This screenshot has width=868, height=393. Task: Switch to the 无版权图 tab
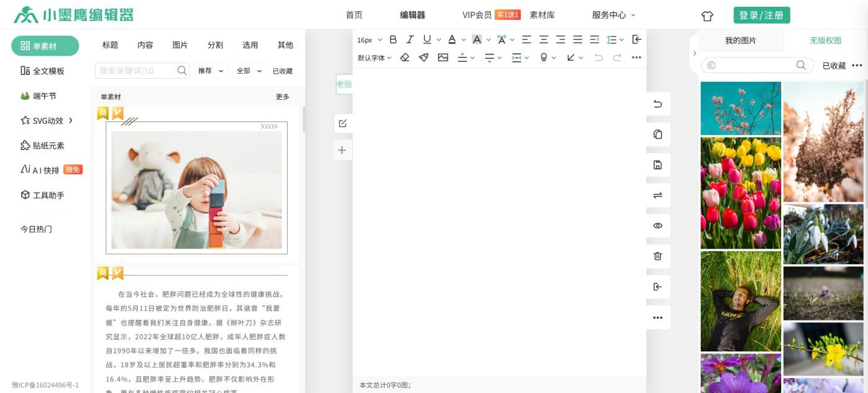pos(825,39)
